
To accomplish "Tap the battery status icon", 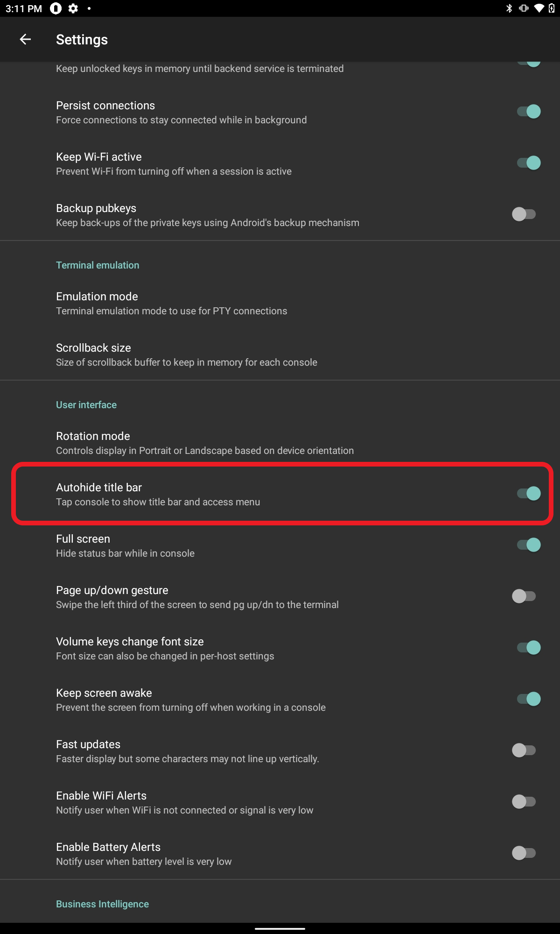I will (552, 8).
